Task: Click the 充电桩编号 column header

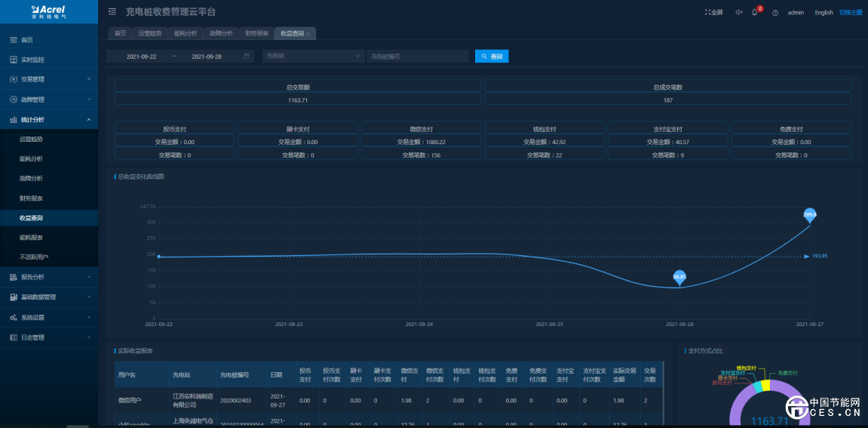Action: point(235,374)
